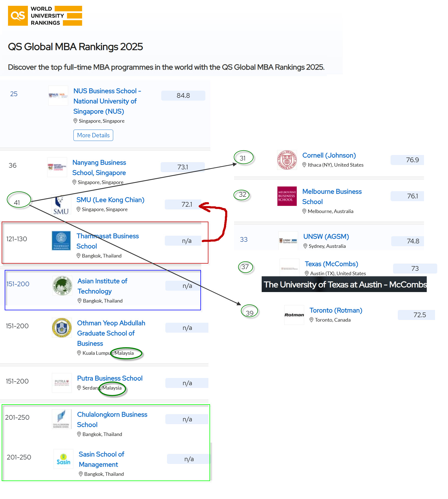Click the location pin beside Melbourne, Australia
This screenshot has height=499, width=448.
click(304, 211)
